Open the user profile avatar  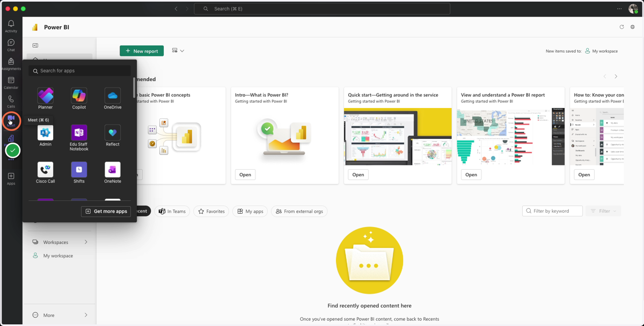pyautogui.click(x=633, y=9)
